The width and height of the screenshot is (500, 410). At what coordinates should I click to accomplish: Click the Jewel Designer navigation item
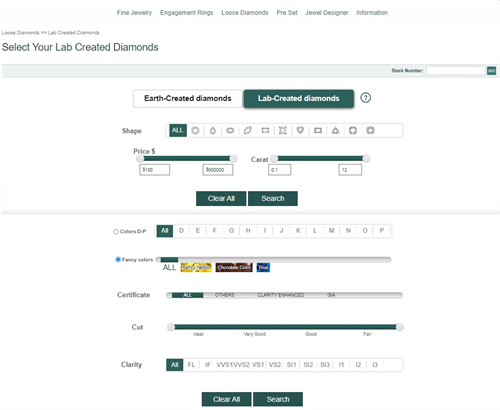(x=327, y=13)
